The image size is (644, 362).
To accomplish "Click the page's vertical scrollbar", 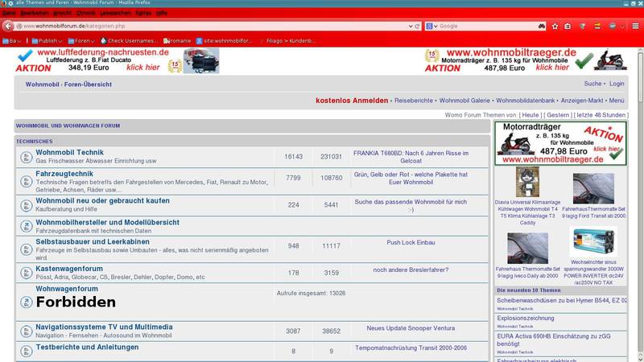I will click(640, 76).
